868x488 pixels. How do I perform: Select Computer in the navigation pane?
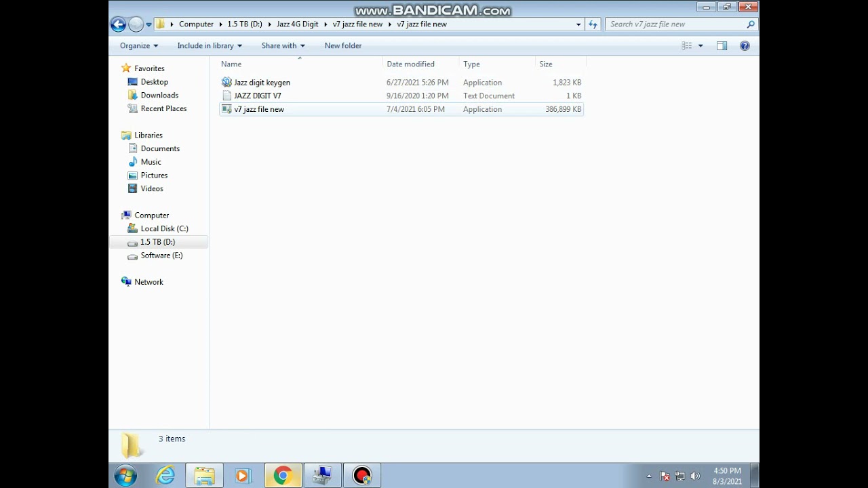point(151,215)
